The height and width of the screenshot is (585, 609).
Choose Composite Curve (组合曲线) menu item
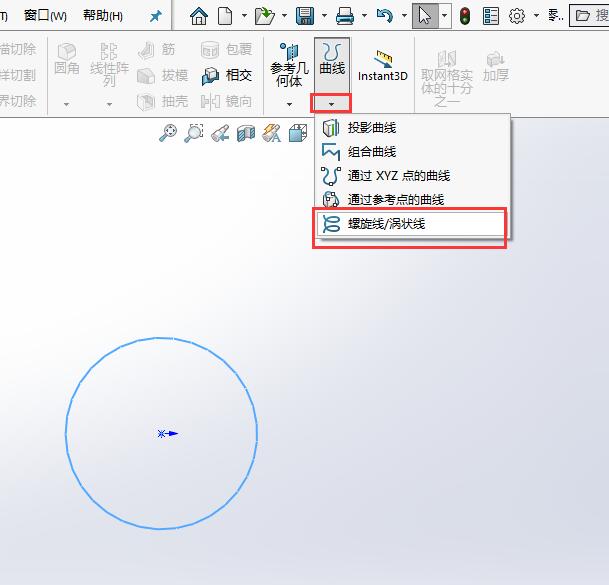(x=412, y=151)
